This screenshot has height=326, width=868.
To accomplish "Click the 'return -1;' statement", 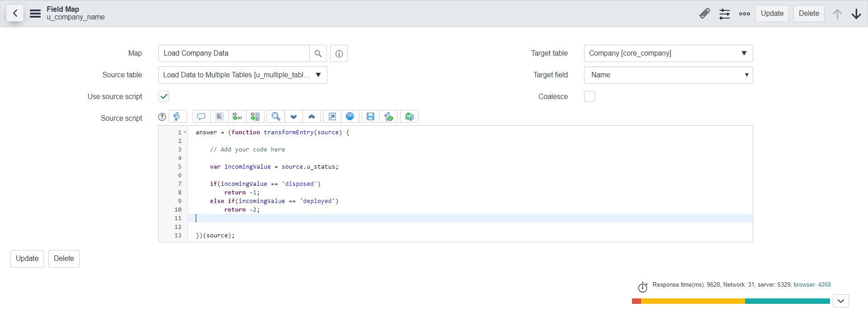I will coord(242,193).
